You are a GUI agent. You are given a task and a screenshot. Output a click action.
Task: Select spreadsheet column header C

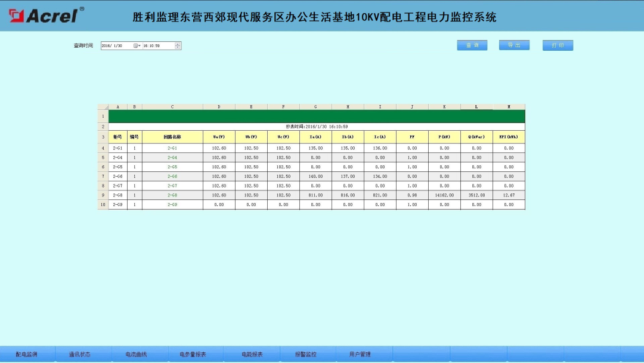[172, 107]
